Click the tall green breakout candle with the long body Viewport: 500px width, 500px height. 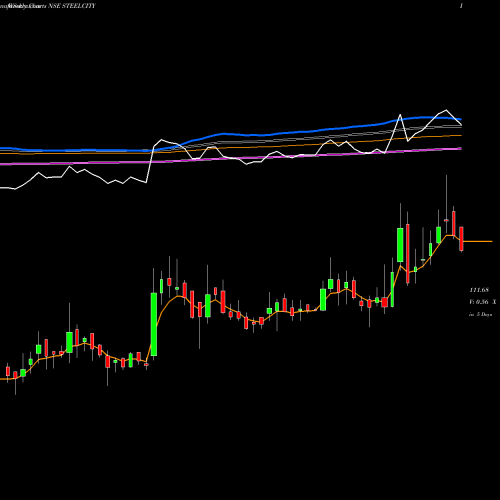coord(154,324)
